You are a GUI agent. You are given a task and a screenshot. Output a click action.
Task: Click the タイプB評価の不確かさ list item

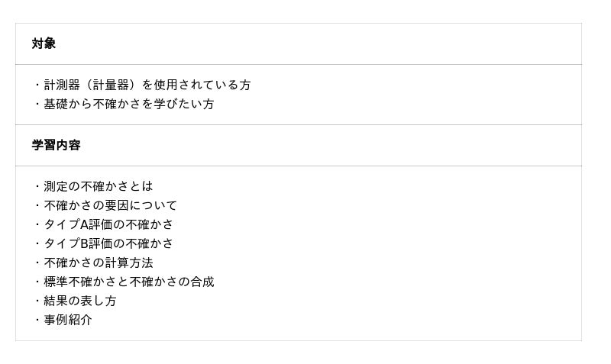[108, 243]
